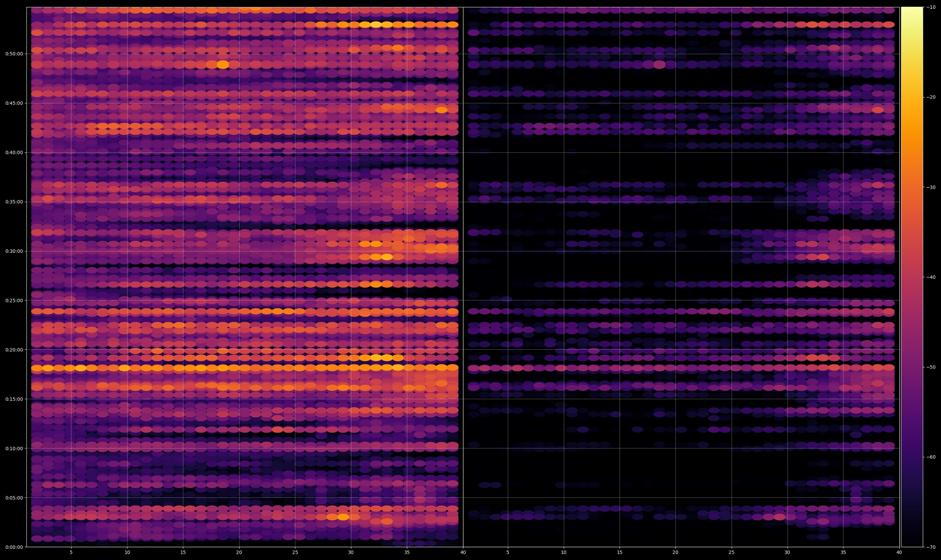Click the 0:50:00 y-axis tick label
This screenshot has height=560, width=941.
[14, 54]
